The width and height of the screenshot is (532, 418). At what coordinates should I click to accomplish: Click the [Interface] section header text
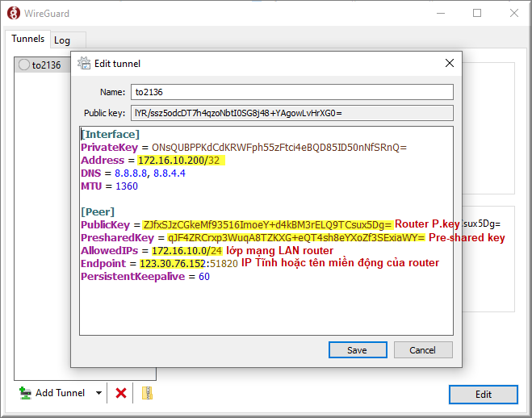tap(111, 134)
